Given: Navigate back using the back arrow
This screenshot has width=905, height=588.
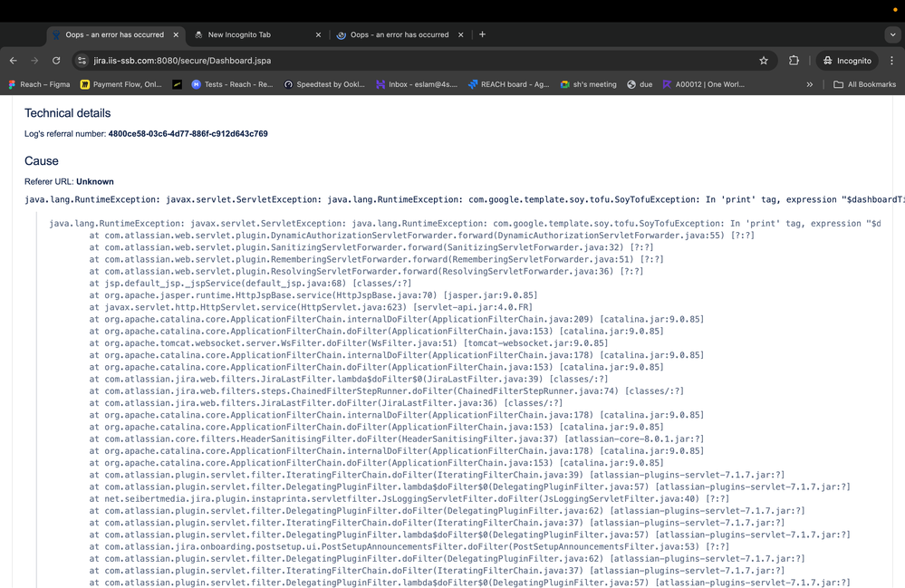Looking at the screenshot, I should tap(14, 61).
